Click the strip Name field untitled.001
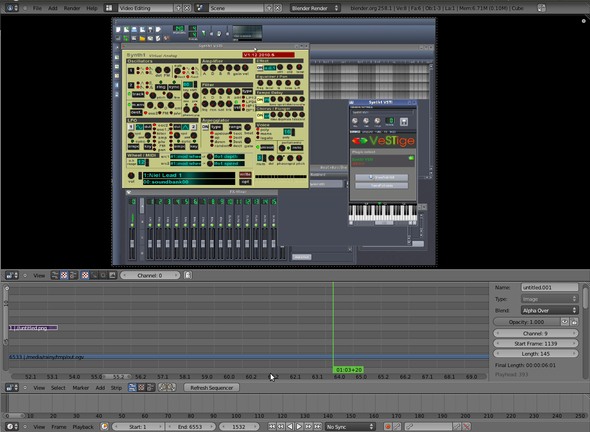 (x=549, y=287)
